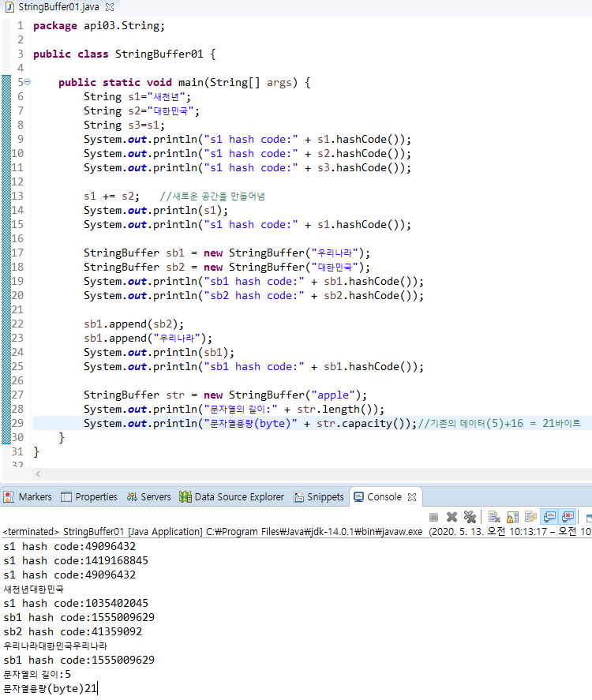Toggle the Scroll Lock console icon
This screenshot has height=700, width=592.
click(512, 517)
